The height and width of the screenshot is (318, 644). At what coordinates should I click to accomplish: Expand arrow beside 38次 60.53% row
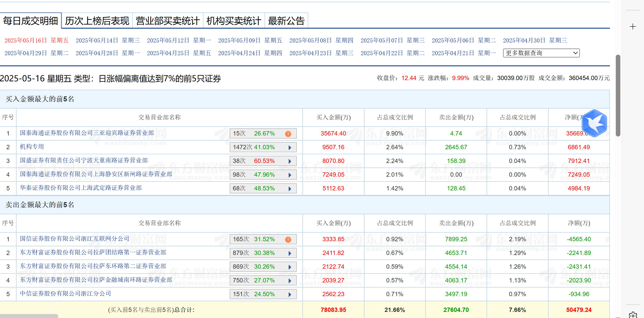290,161
